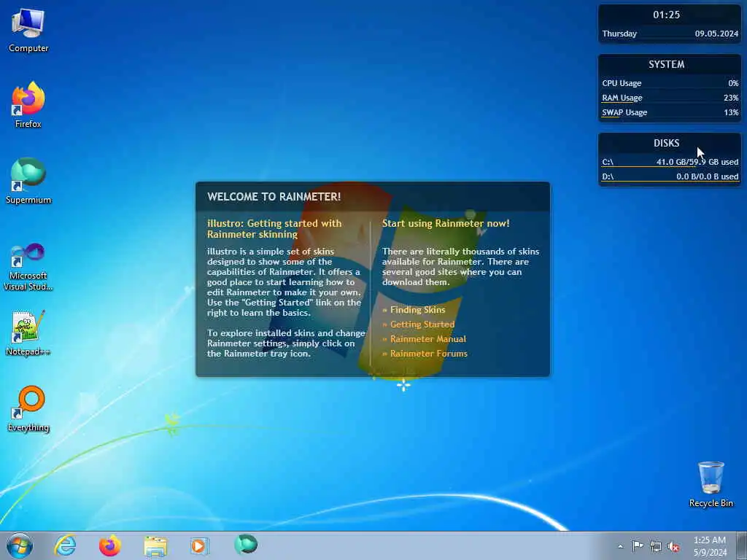
Task: Open the Computer desktop icon
Action: (x=28, y=31)
